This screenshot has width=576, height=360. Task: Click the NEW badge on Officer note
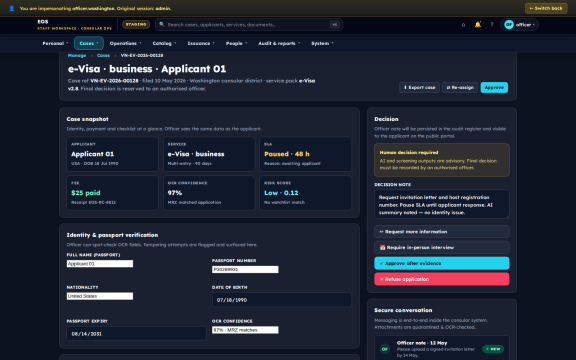(493, 349)
